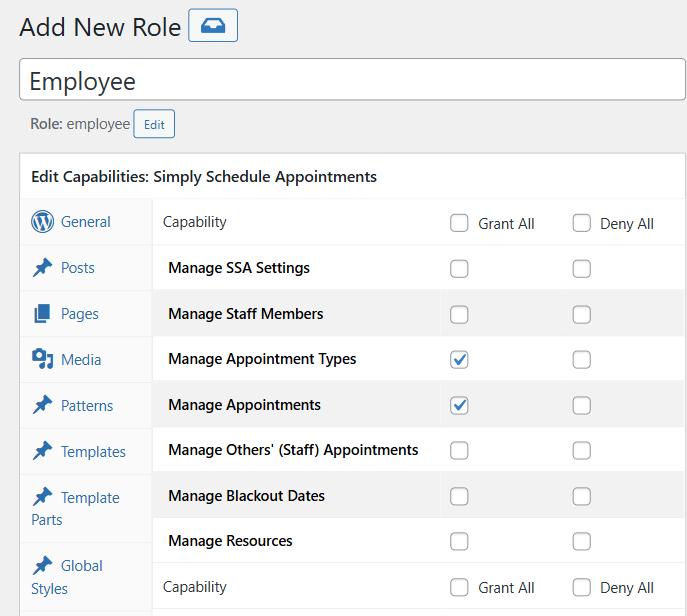Deny the Manage Resources capability
The height and width of the screenshot is (616, 687).
pos(581,542)
